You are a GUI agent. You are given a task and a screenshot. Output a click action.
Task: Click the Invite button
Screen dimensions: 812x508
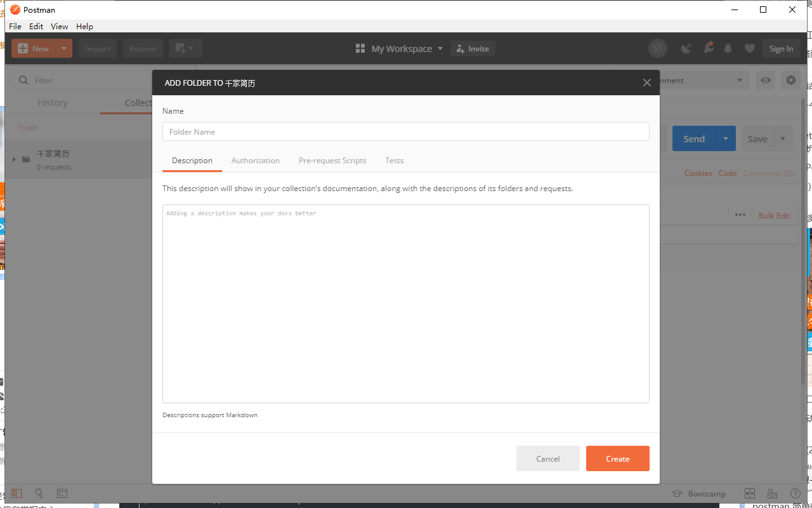tap(473, 48)
